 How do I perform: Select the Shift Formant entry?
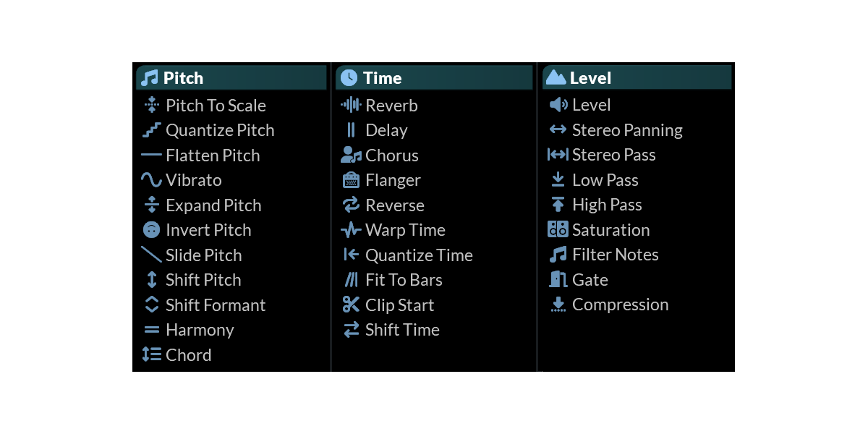click(216, 305)
